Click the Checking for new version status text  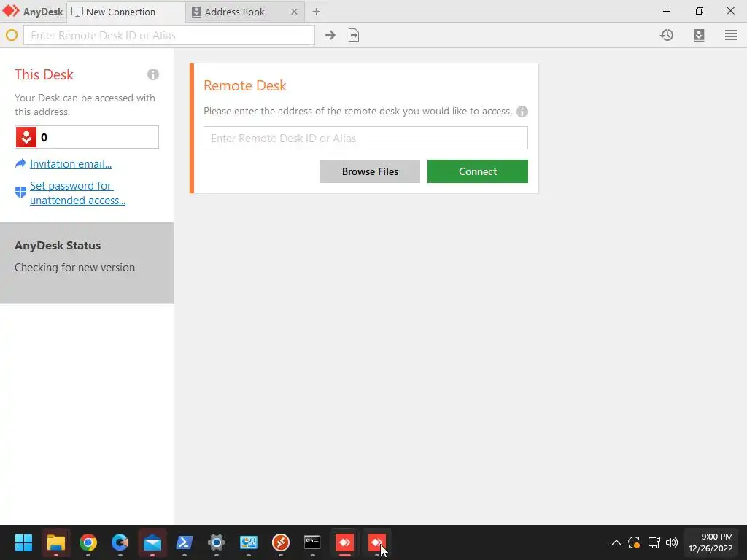pyautogui.click(x=76, y=268)
